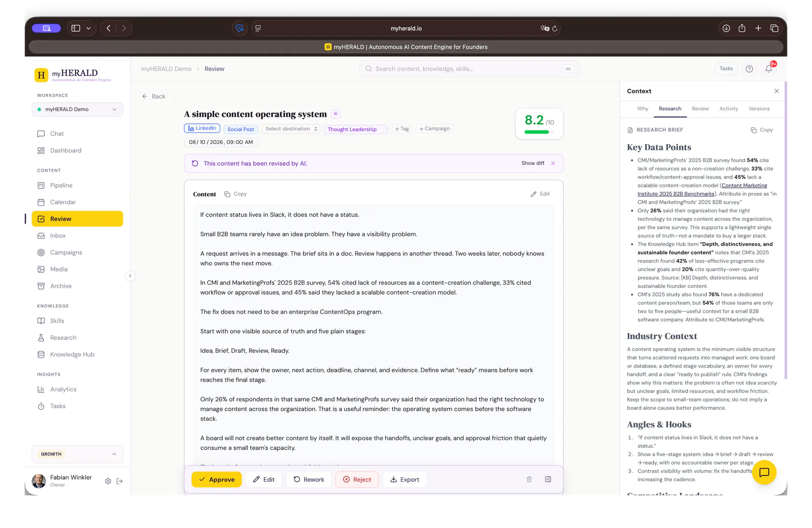The width and height of the screenshot is (812, 528).
Task: Click the Thought Leadership tag
Action: (356, 129)
